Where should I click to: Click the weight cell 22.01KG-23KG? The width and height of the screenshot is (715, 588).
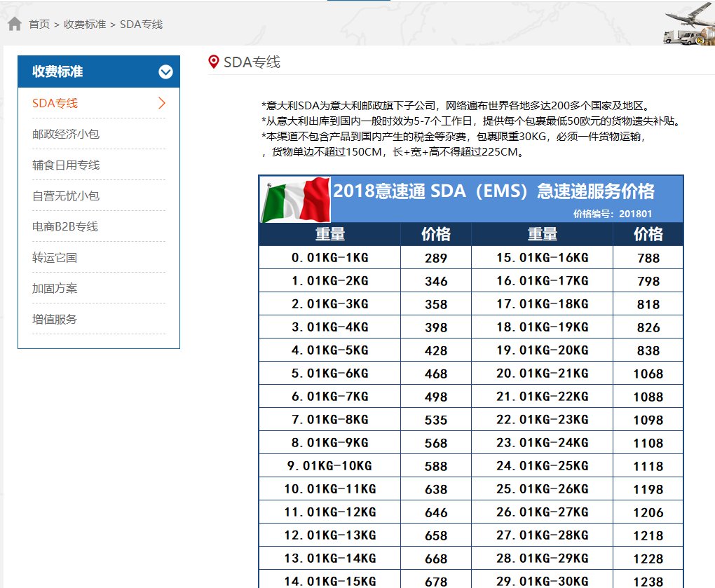[543, 419]
